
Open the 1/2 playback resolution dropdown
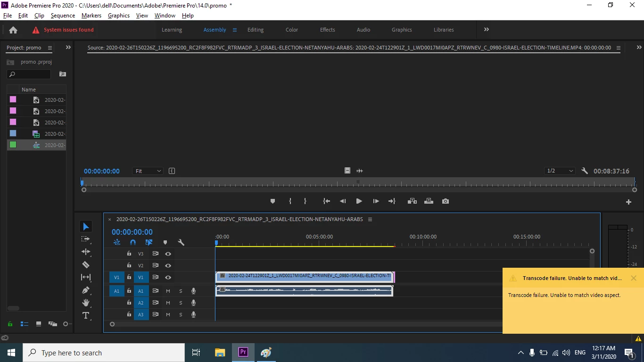point(560,171)
